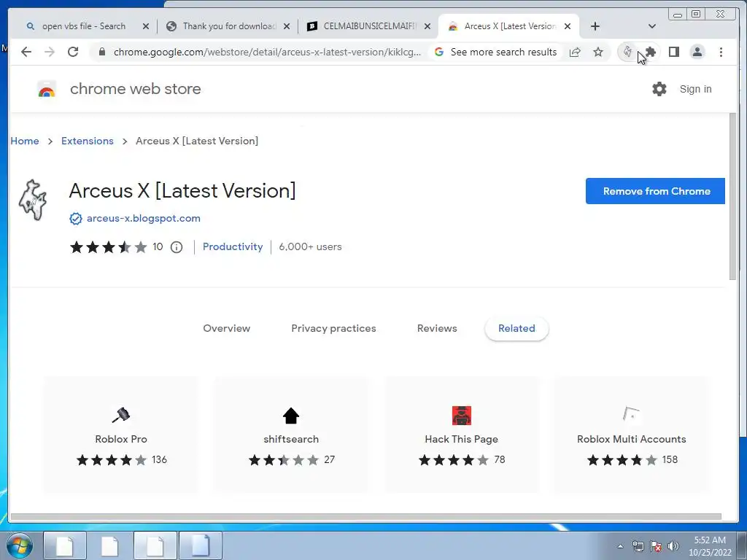The image size is (747, 560).
Task: Open the network tray icon
Action: (638, 547)
